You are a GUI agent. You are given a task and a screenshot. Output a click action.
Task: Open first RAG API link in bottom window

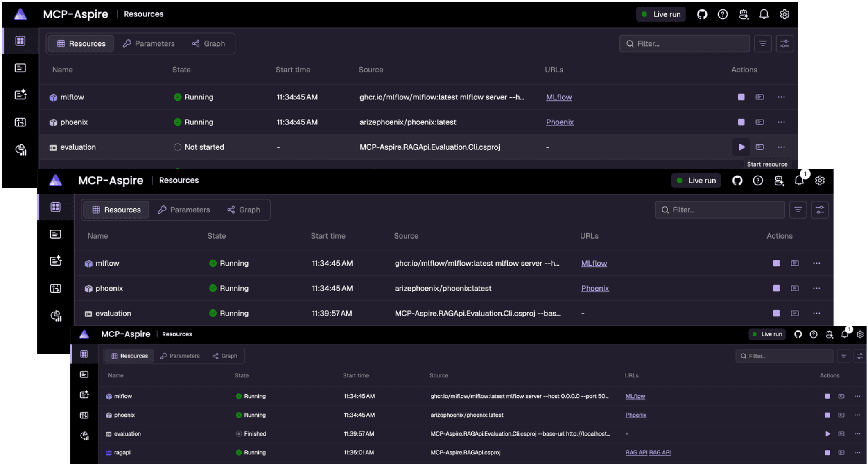tap(636, 452)
